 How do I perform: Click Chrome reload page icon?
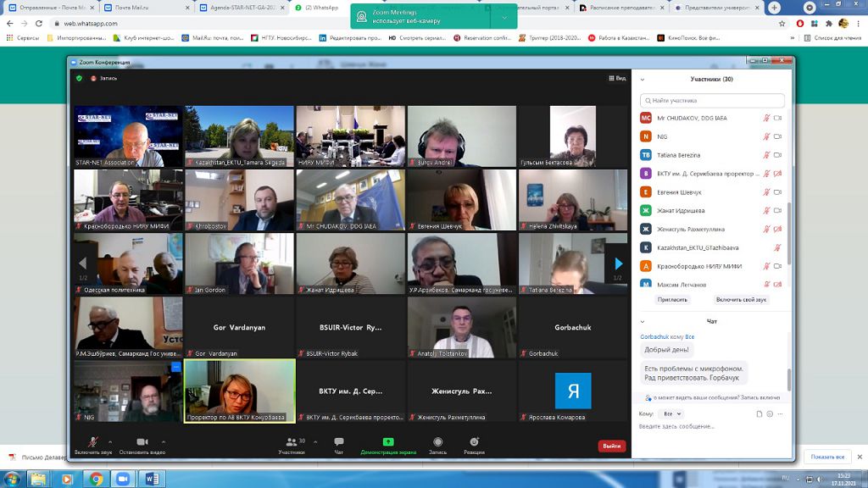point(39,23)
